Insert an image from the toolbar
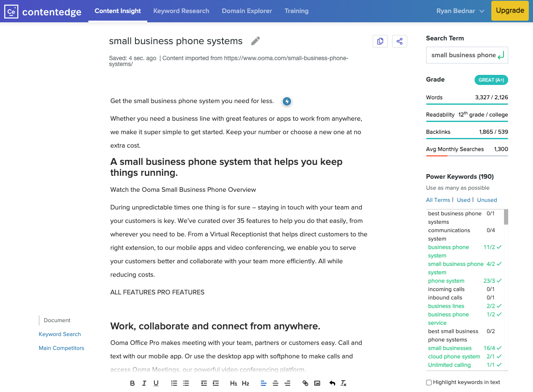Image resolution: width=533 pixels, height=392 pixels. click(317, 383)
